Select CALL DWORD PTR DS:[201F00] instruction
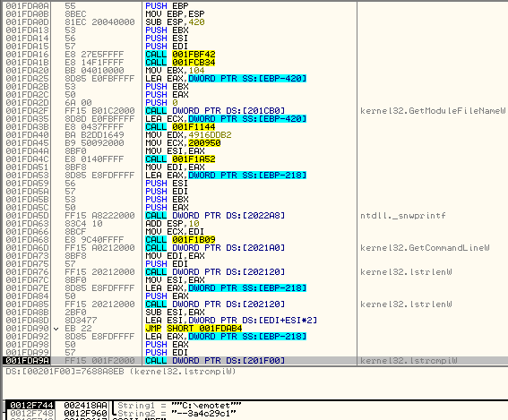This screenshot has width=508, height=420. point(215,360)
